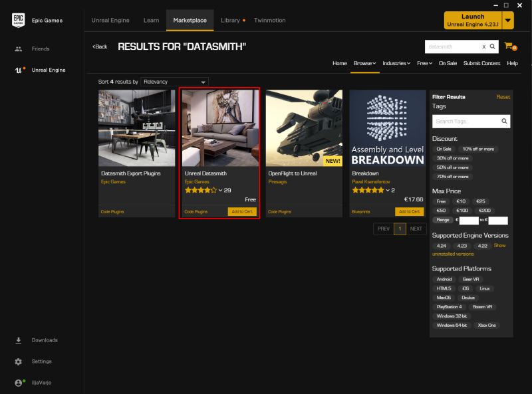This screenshot has height=394, width=532.
Task: Open the Relevancy sort dropdown
Action: pos(174,82)
